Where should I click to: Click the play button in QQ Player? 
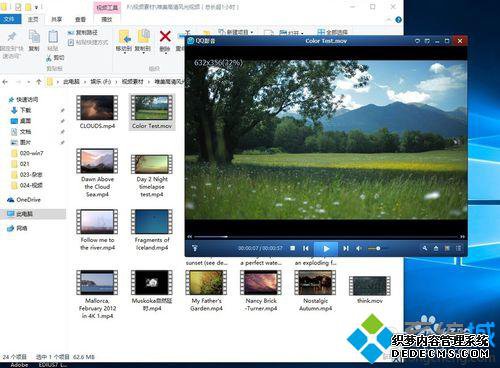(326, 249)
